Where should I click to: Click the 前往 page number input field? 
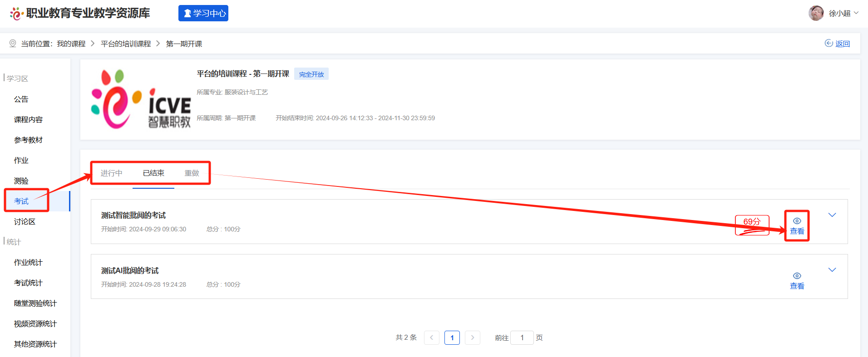(522, 337)
